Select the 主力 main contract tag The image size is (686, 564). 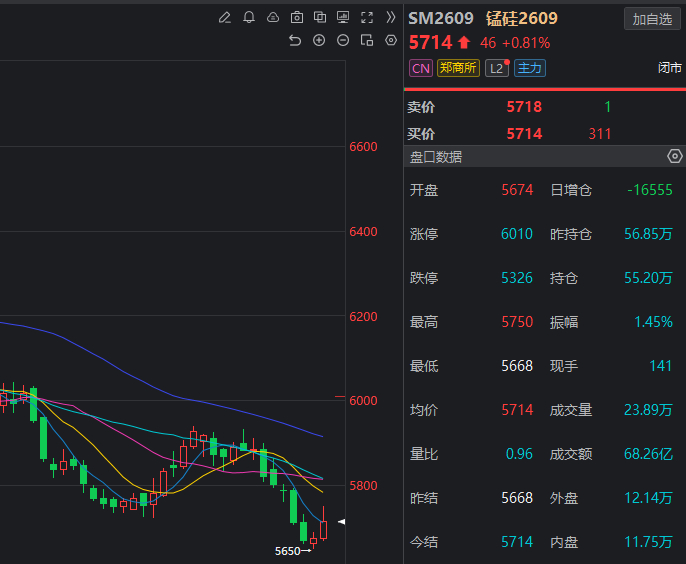(530, 68)
